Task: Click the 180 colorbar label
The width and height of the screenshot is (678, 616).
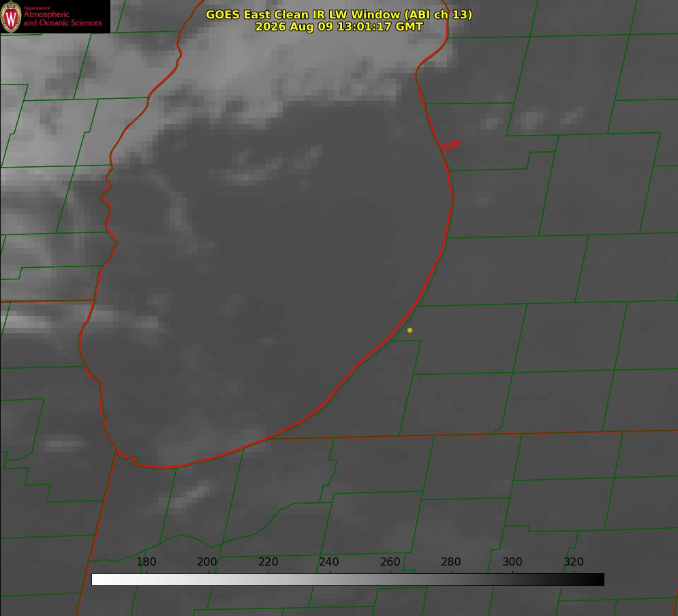Action: click(146, 561)
